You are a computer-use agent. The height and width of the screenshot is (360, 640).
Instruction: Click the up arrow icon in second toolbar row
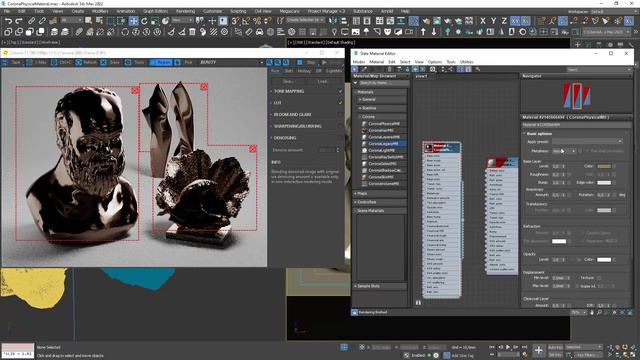(423, 31)
